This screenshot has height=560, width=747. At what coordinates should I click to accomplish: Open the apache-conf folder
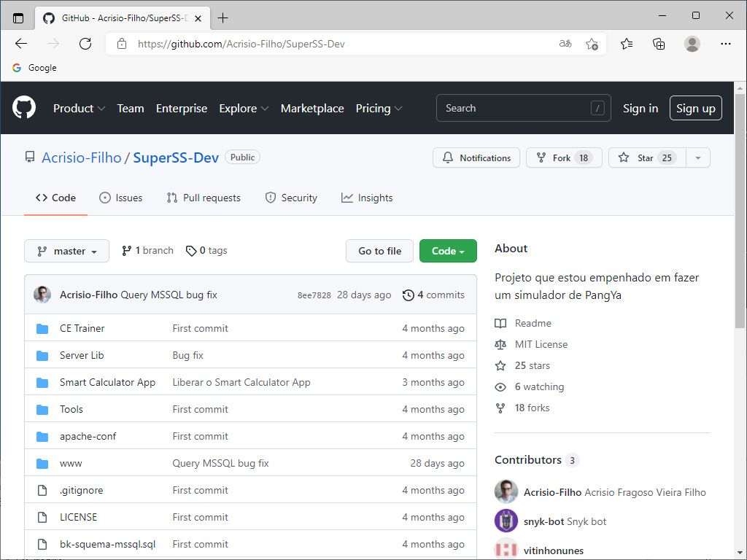pyautogui.click(x=88, y=437)
